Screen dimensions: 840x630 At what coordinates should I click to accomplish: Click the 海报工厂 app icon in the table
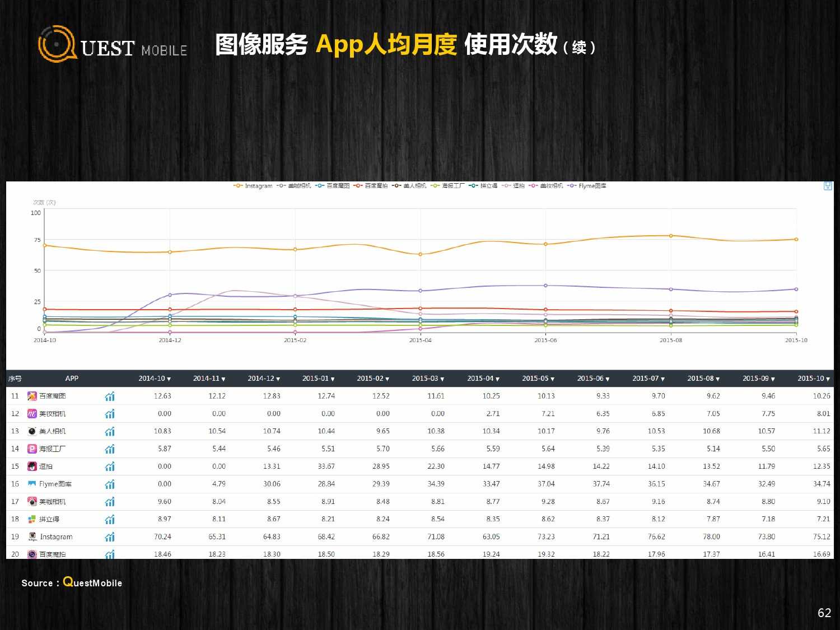32,449
